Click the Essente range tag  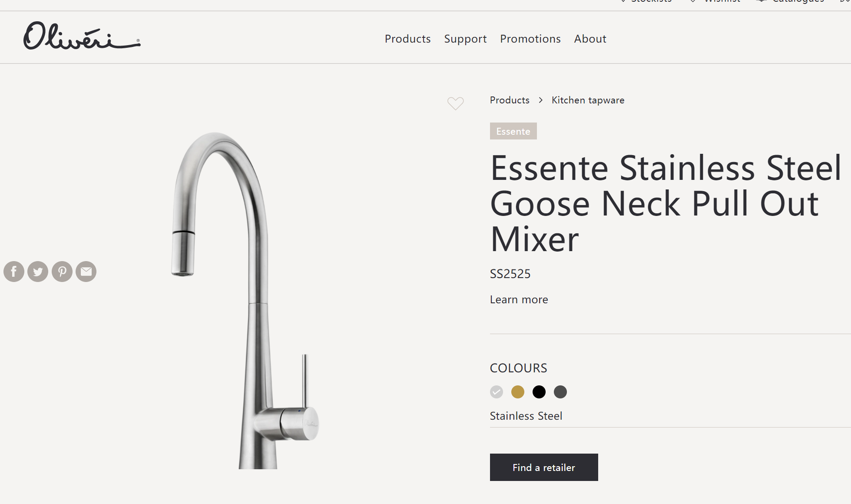[513, 131]
